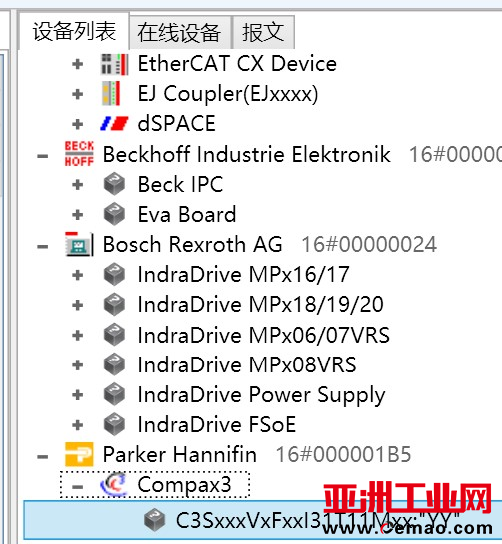This screenshot has height=544, width=502.
Task: Click the Bosch Rexroth AG vendor icon
Action: pyautogui.click(x=79, y=244)
